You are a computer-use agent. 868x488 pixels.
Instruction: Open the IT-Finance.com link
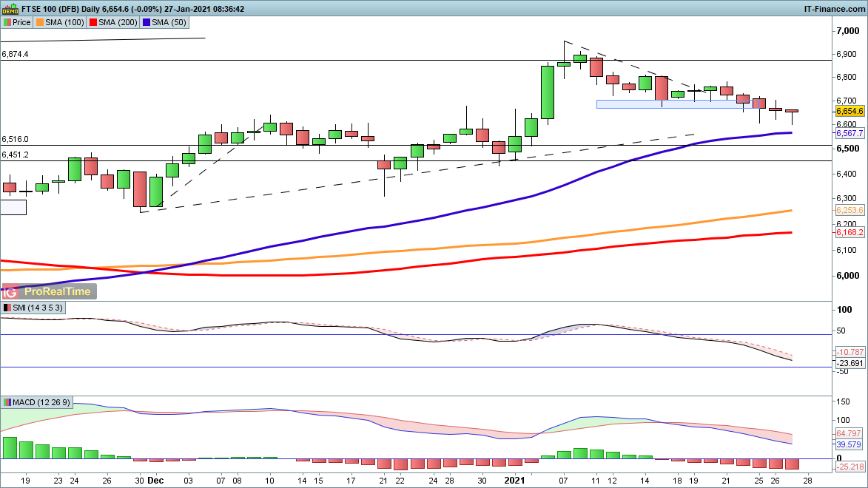[833, 8]
